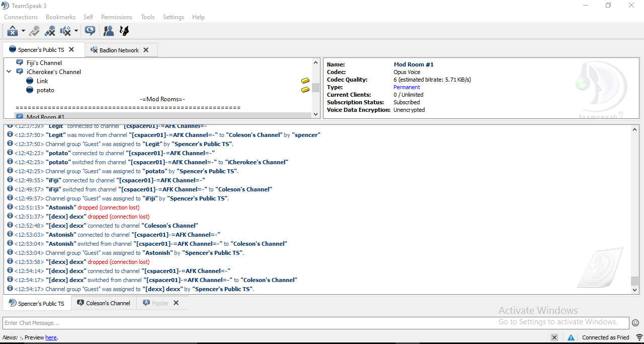Click the greyed-out second toolbar icon
The width and height of the screenshot is (644, 344).
click(x=34, y=31)
